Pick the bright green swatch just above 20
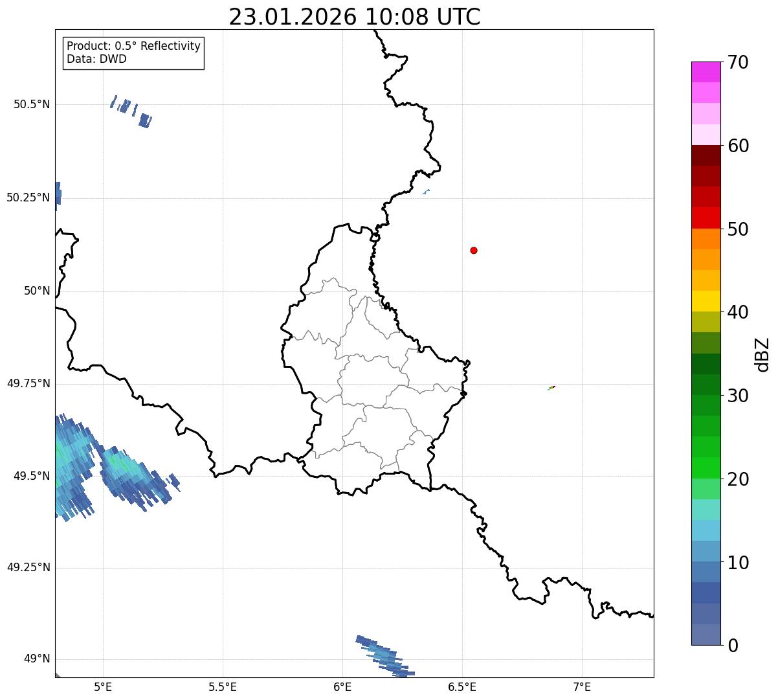This screenshot has height=700, width=778. point(706,468)
